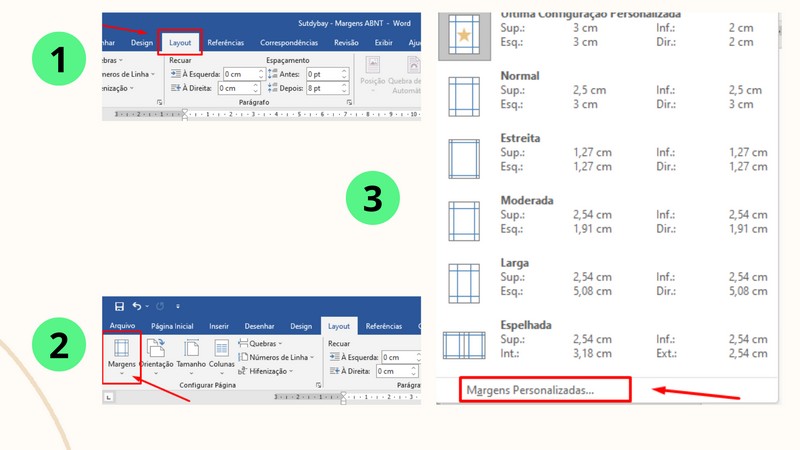Click Design tab in step 1 ribbon

[x=142, y=43]
